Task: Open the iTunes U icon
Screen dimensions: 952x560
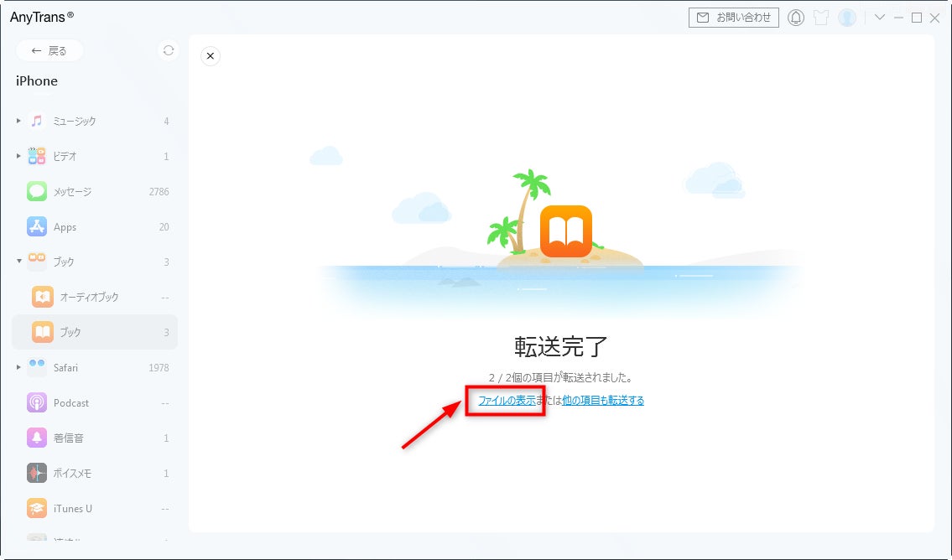Action: pos(36,508)
